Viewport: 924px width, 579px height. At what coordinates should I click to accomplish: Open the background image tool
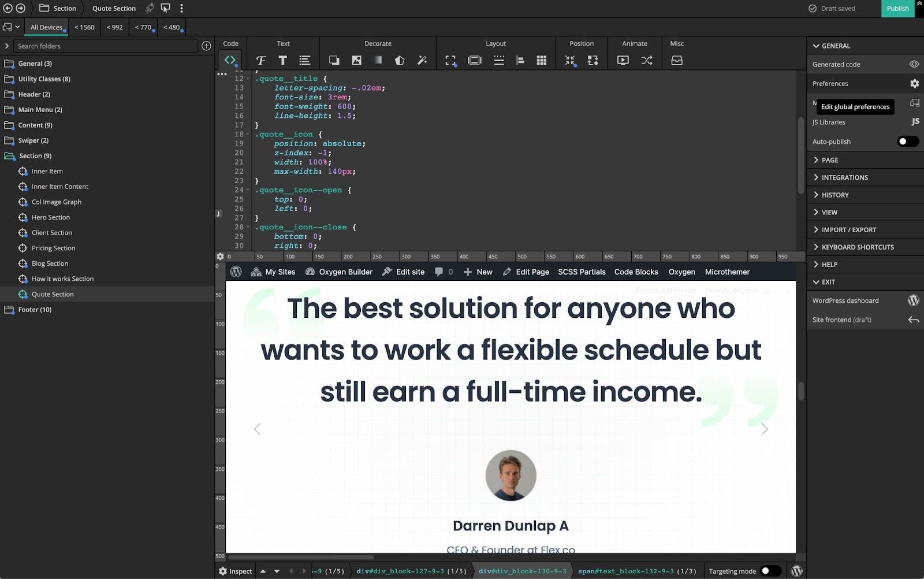tap(356, 60)
